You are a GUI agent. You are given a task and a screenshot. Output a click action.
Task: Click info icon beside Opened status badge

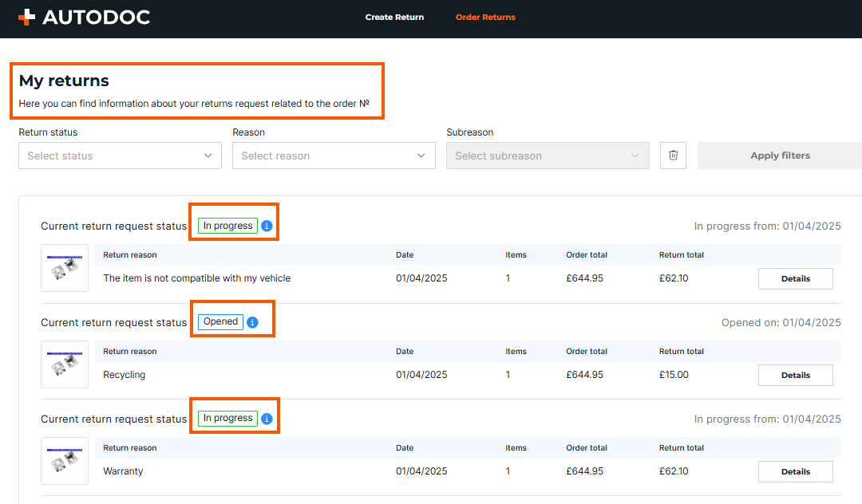coord(252,322)
